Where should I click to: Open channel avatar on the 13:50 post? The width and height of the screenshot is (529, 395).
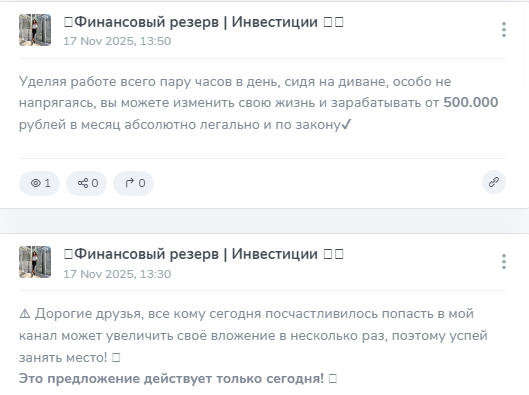tap(35, 30)
